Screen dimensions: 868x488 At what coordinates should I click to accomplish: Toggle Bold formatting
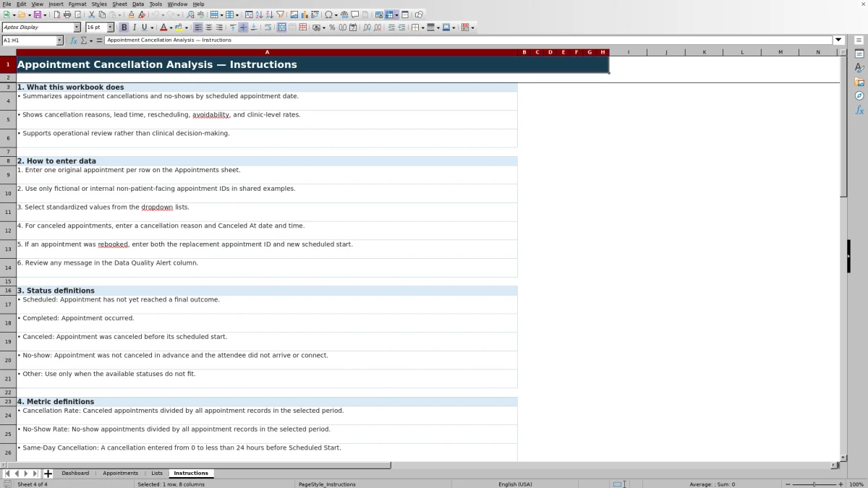click(x=124, y=27)
